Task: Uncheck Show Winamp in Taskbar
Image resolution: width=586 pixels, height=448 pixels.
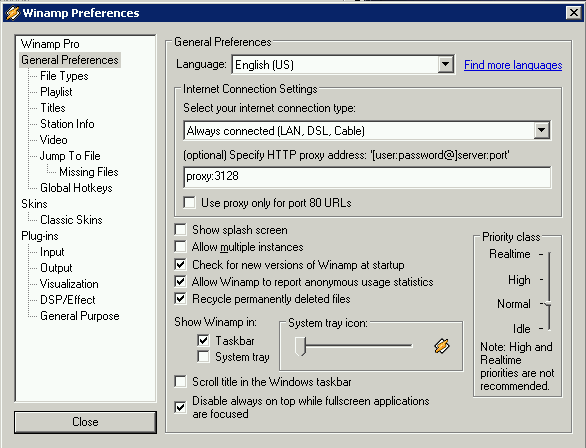Action: point(203,340)
